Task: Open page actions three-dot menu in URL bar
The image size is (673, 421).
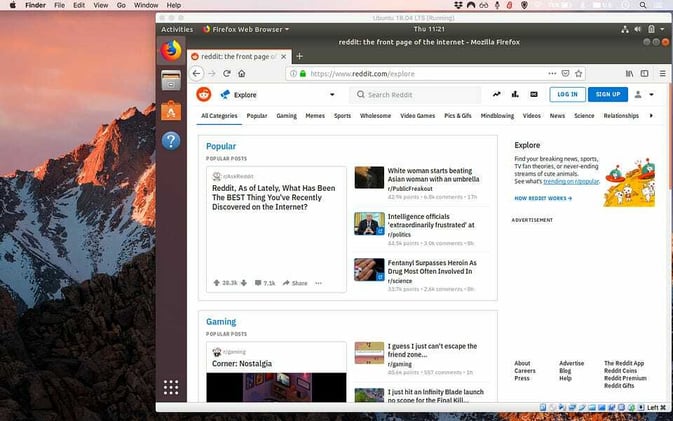Action: pyautogui.click(x=552, y=73)
